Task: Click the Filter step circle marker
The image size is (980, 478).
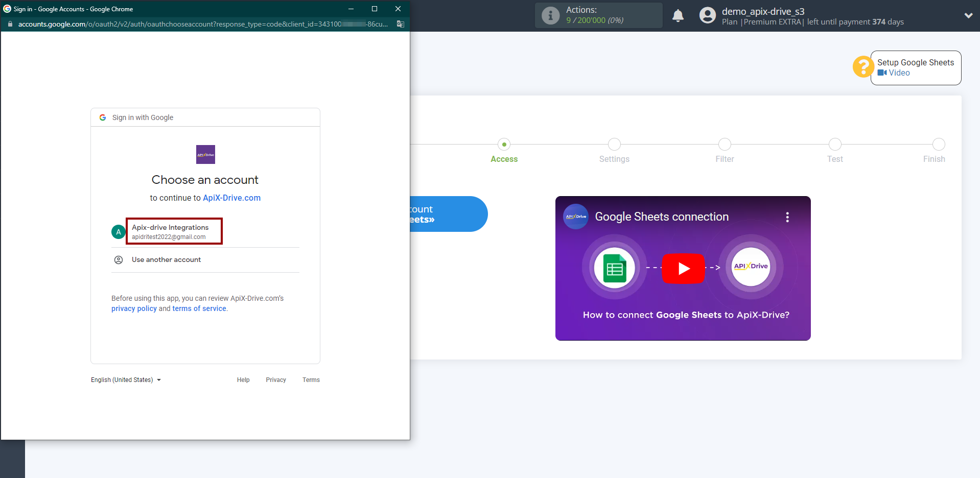Action: tap(725, 145)
